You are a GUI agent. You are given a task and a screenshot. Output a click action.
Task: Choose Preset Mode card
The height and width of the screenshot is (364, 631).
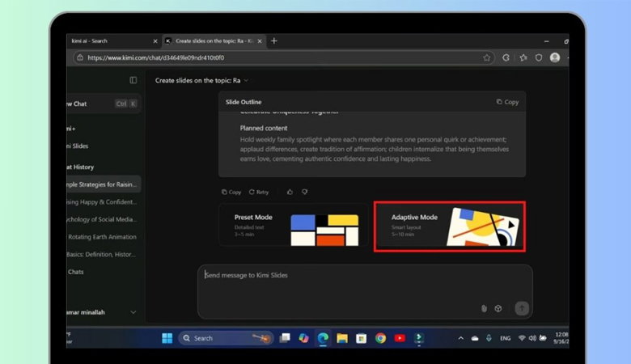click(294, 225)
